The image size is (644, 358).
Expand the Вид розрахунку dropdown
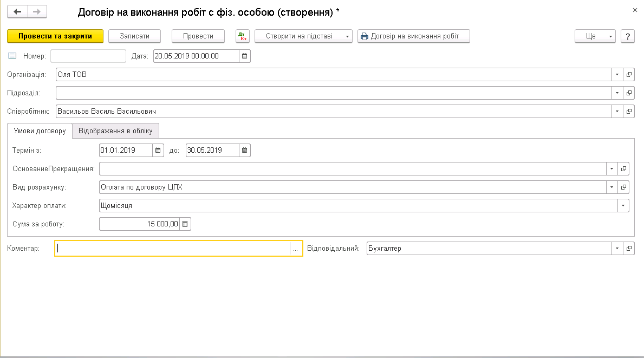click(612, 187)
